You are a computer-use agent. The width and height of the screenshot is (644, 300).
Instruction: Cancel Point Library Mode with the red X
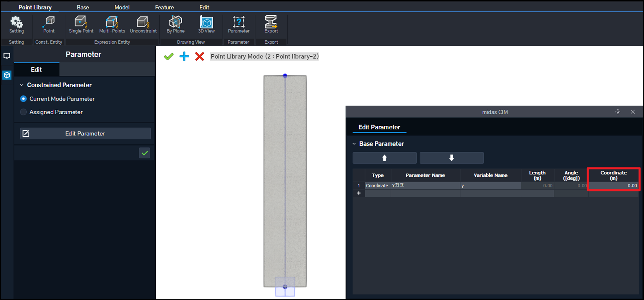click(200, 56)
